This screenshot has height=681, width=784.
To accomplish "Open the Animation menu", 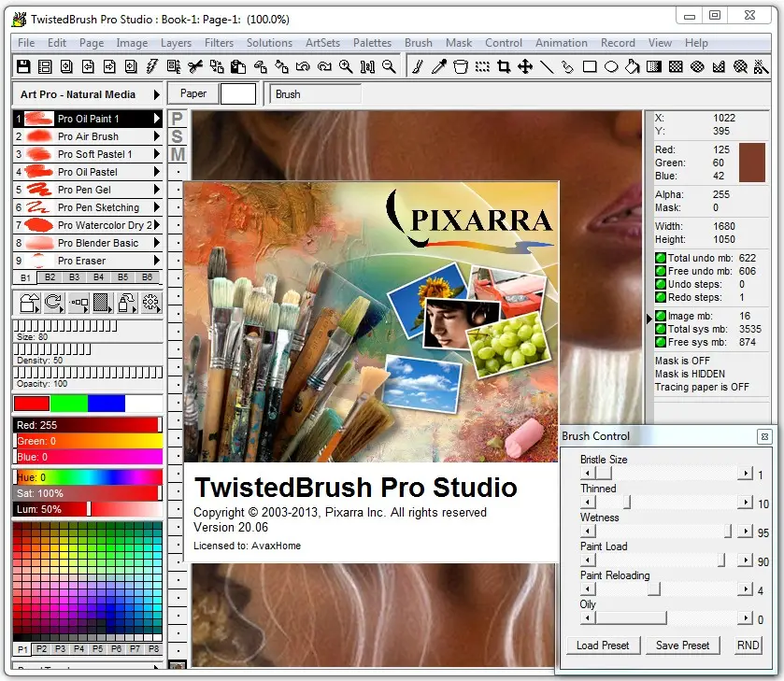I will point(562,43).
